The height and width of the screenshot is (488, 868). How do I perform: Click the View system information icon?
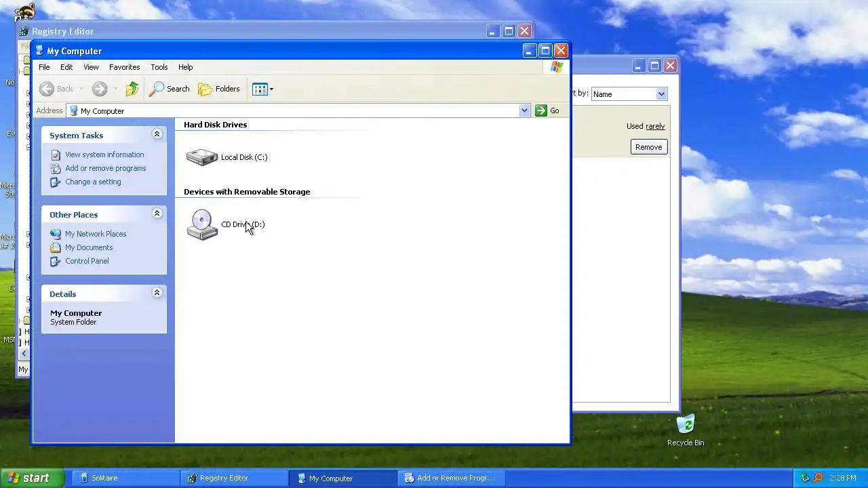tap(56, 155)
